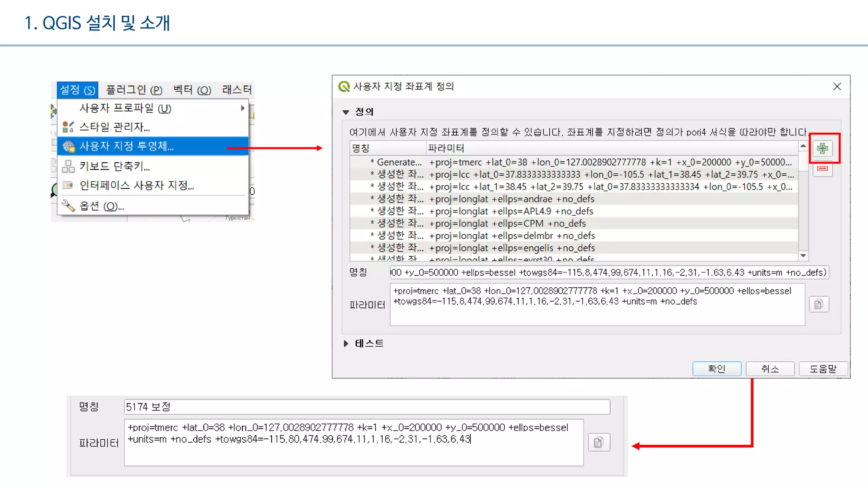
Task: Click the keyboard shortcuts icon
Action: 68,166
